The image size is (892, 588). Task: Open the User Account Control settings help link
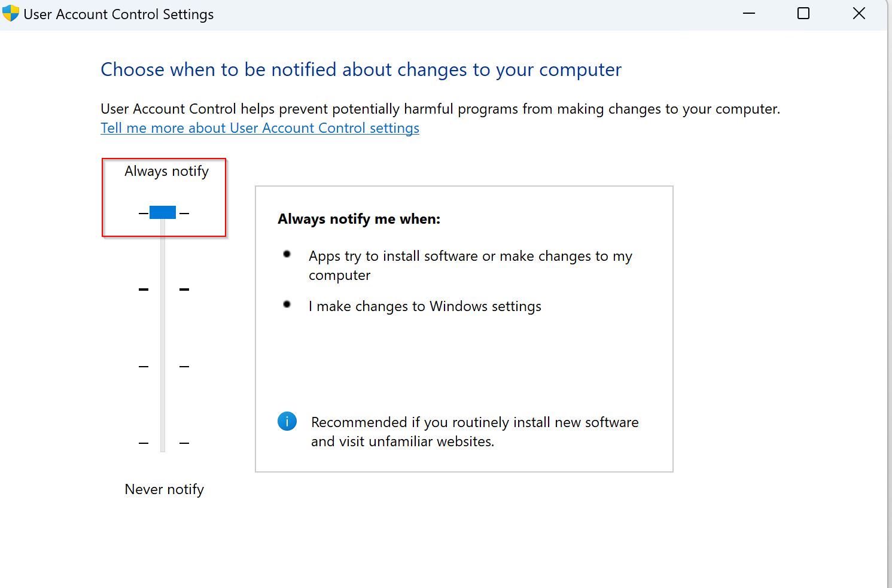coord(260,128)
